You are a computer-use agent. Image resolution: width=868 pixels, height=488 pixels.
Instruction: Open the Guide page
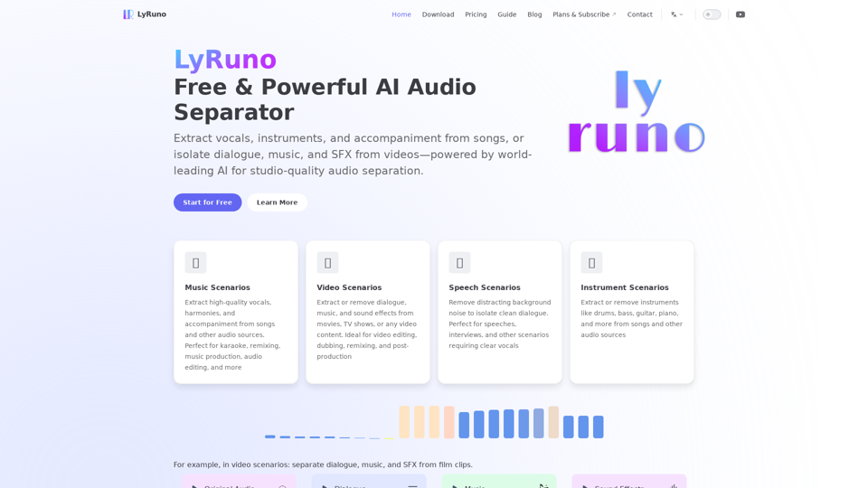click(506, 14)
